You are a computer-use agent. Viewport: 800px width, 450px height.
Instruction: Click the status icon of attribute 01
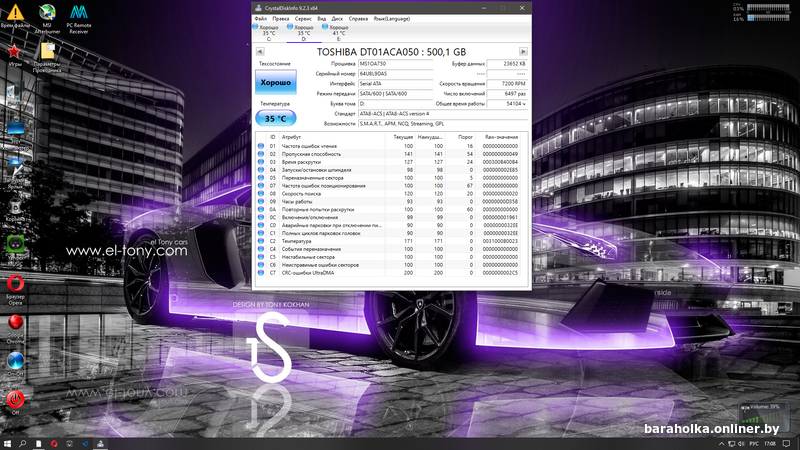point(261,146)
